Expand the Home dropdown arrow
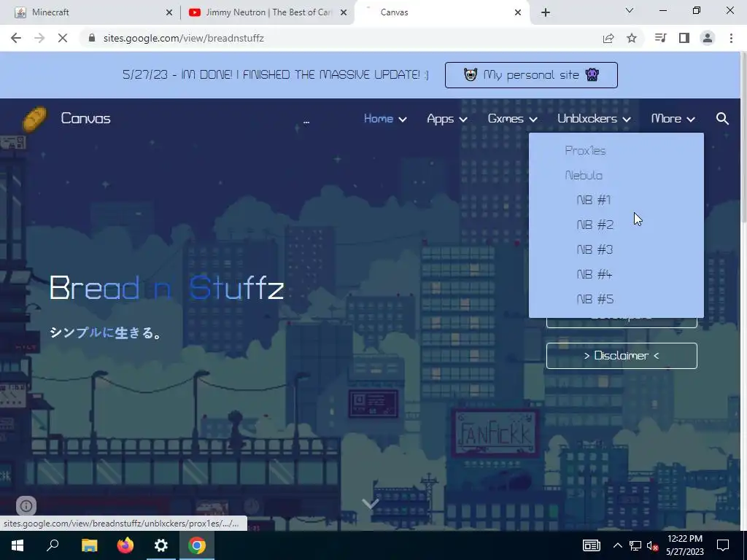 (x=403, y=120)
